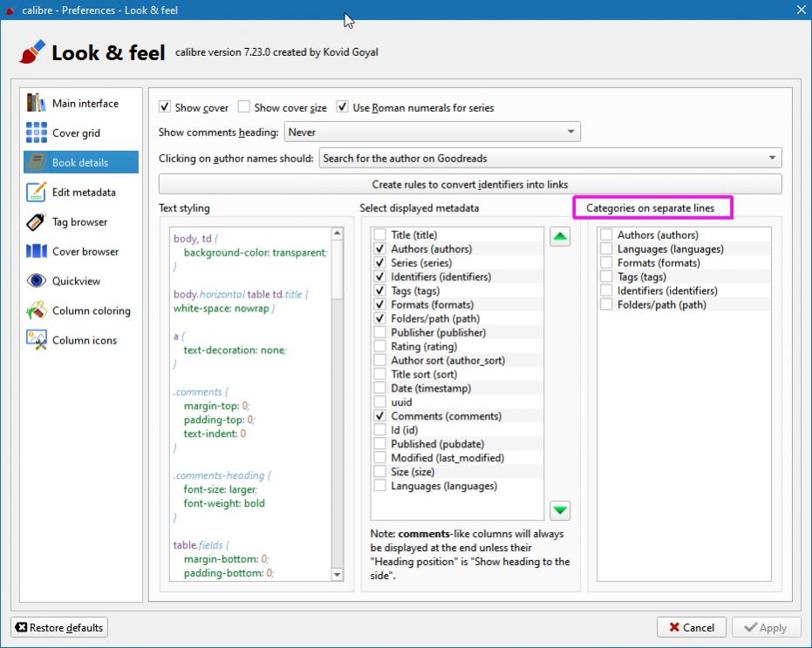Move selected metadata field down with green arrow
Screen dimensions: 812x648
560,510
